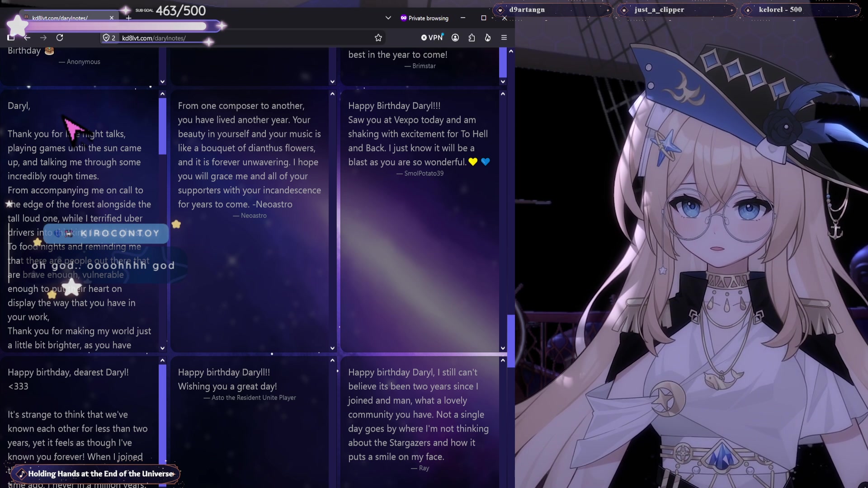Close the kd8lvt.com/darylnotes tab
Screen dimensions: 868x488
pos(112,18)
